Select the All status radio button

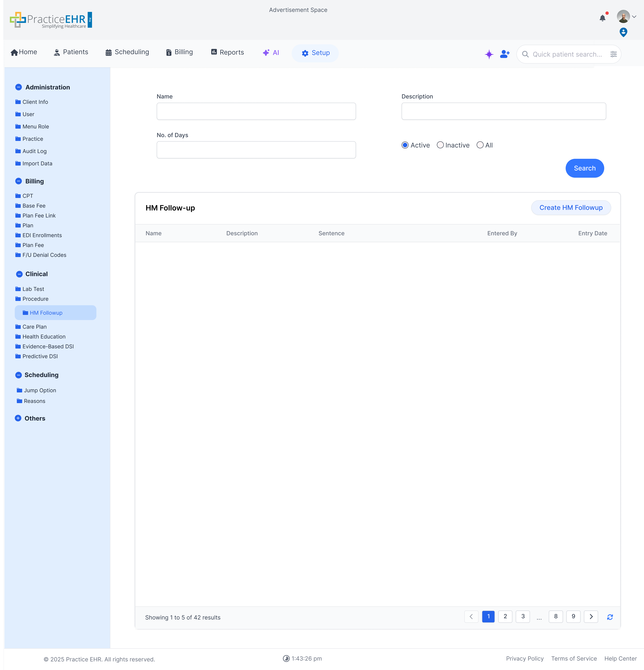480,145
